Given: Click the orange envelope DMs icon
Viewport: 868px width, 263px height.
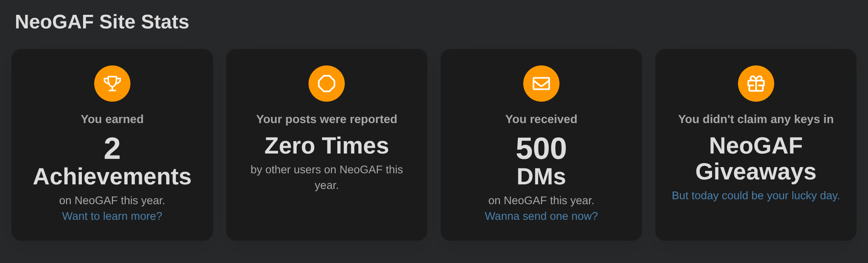Looking at the screenshot, I should (541, 84).
